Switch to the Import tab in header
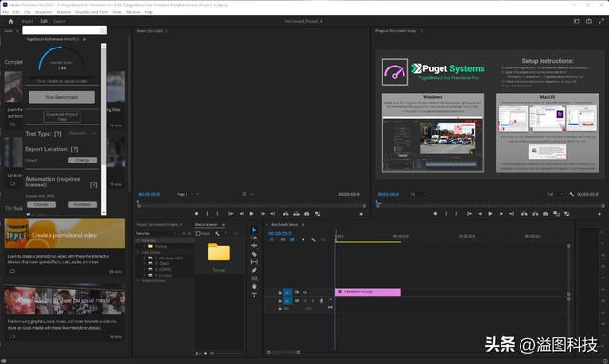The height and width of the screenshot is (364, 609). click(x=28, y=21)
